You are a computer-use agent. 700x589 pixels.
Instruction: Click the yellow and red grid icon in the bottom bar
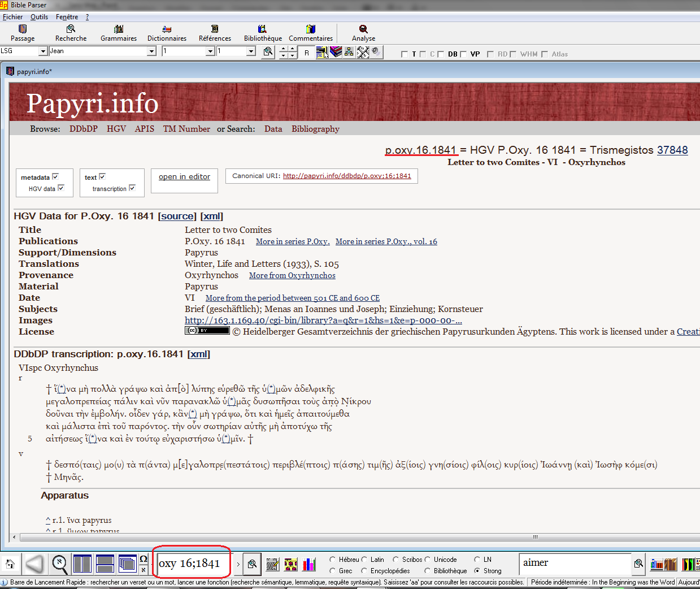(291, 564)
